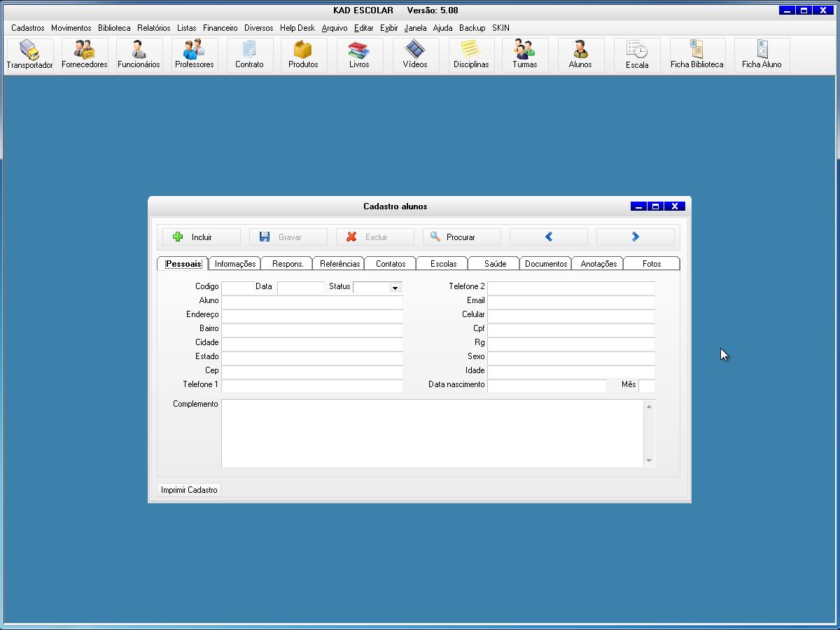Launch the Funcionários registry icon
The image size is (840, 630).
(x=139, y=55)
